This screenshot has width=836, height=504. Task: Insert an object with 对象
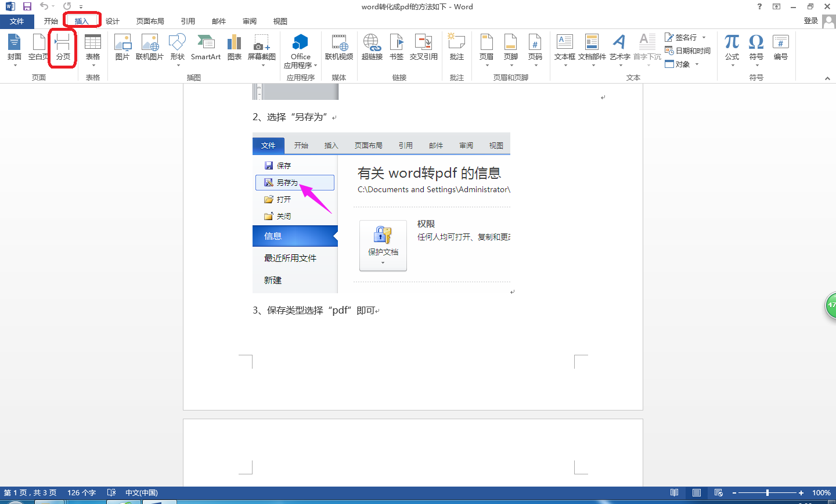coord(678,64)
